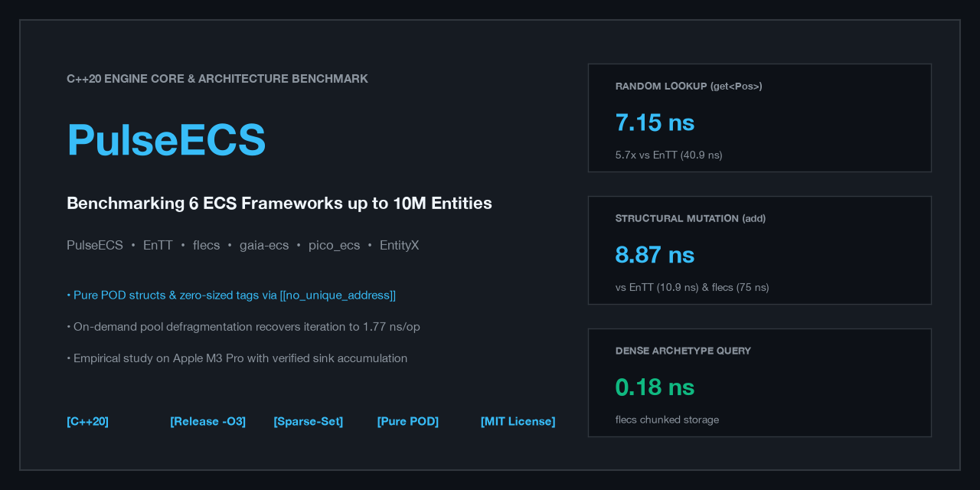
Task: Click the pool defragmentation bullet line
Action: tap(243, 327)
